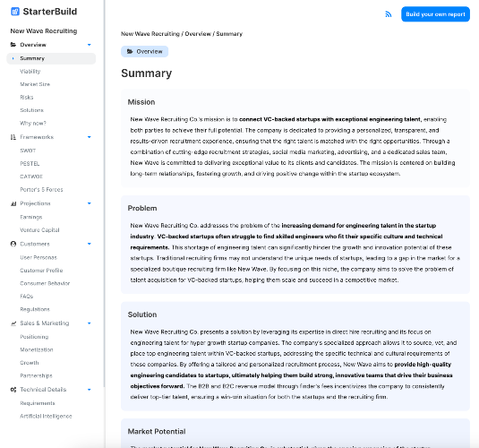
Task: Click Overview in the breadcrumb
Action: coord(198,34)
